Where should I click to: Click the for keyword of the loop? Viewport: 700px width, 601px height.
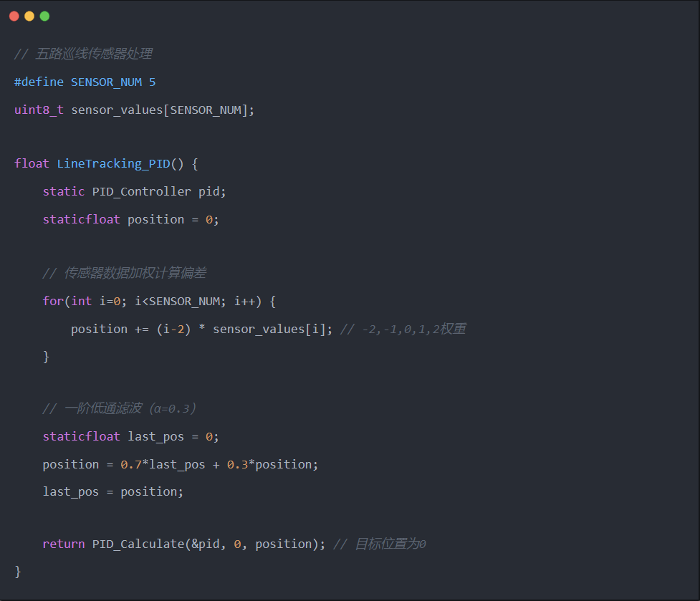pyautogui.click(x=53, y=301)
